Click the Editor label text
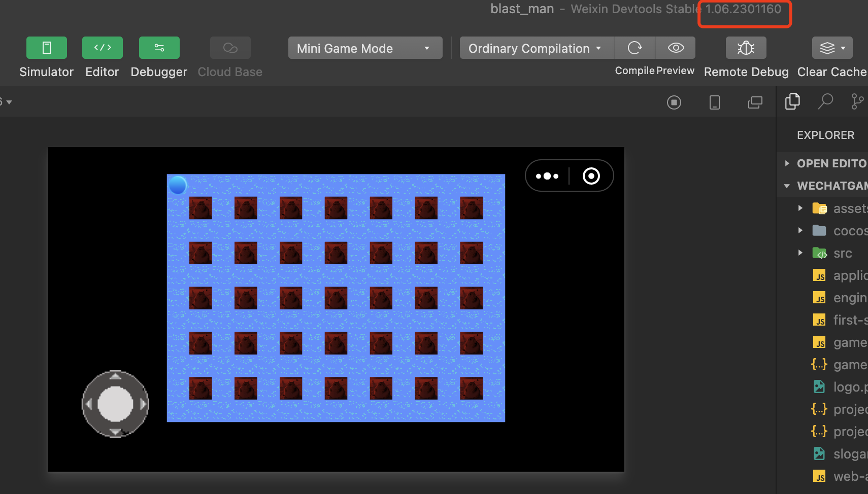Screen dimensions: 868x494 point(102,72)
